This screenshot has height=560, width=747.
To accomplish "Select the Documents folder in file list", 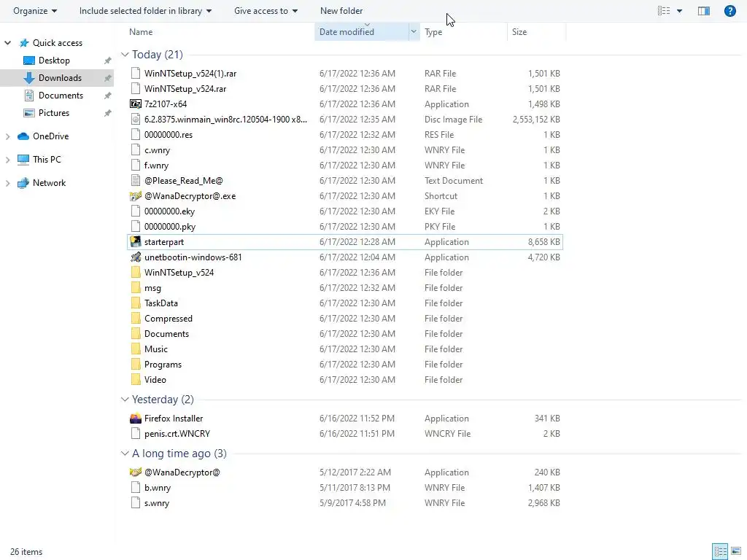I will click(167, 334).
